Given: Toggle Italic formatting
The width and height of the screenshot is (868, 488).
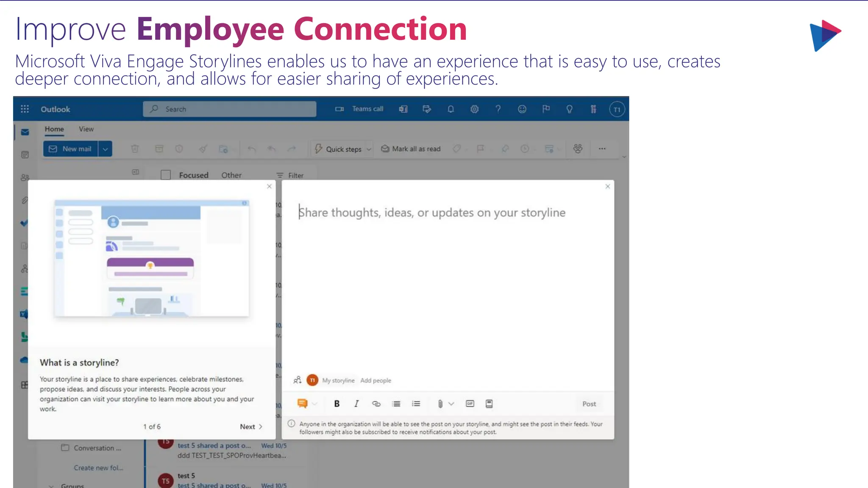Looking at the screenshot, I should [x=356, y=404].
